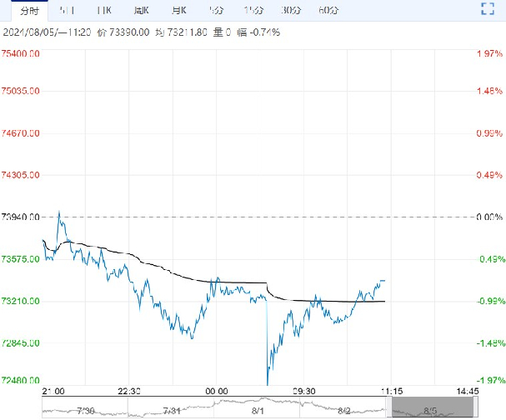Select 8/1 in the bottom navigator
This screenshot has width=506, height=420.
coord(258,410)
